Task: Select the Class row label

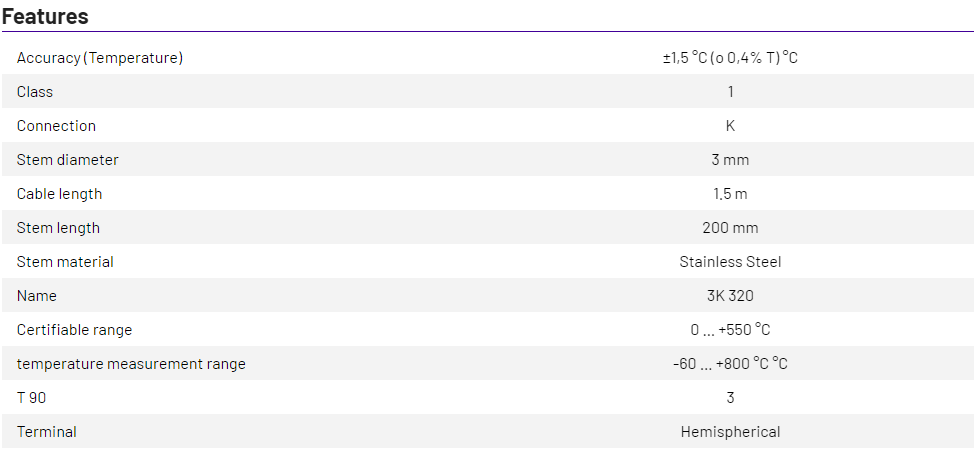Action: (x=35, y=92)
